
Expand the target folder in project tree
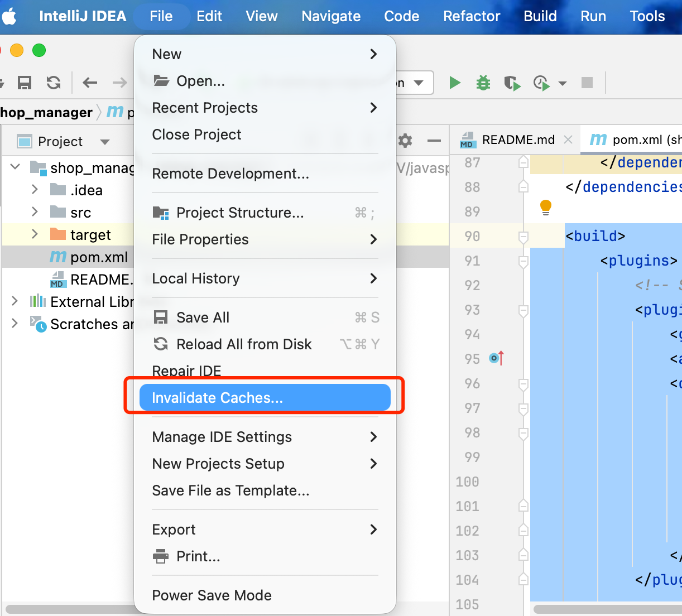pos(35,234)
